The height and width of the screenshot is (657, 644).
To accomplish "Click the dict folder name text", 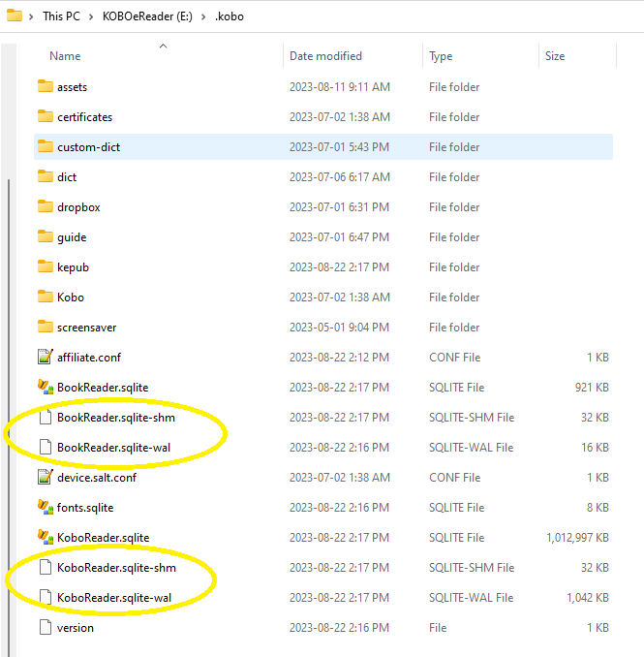I will [67, 177].
